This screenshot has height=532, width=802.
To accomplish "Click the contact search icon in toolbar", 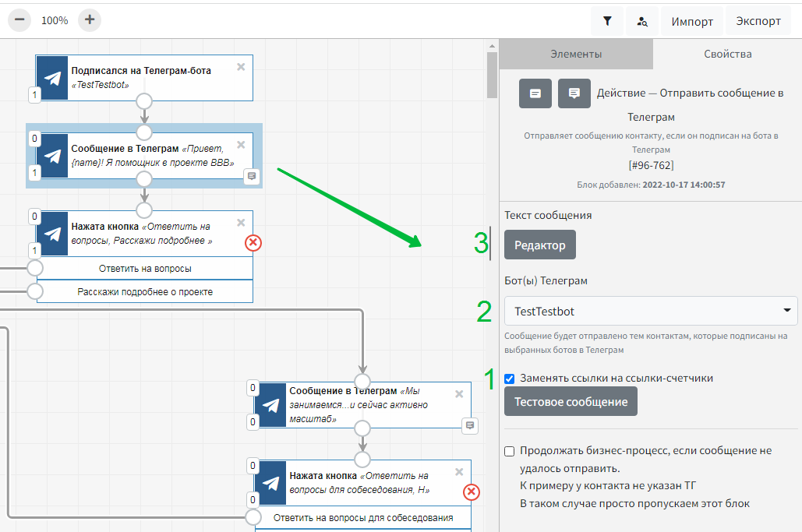I will coord(642,21).
